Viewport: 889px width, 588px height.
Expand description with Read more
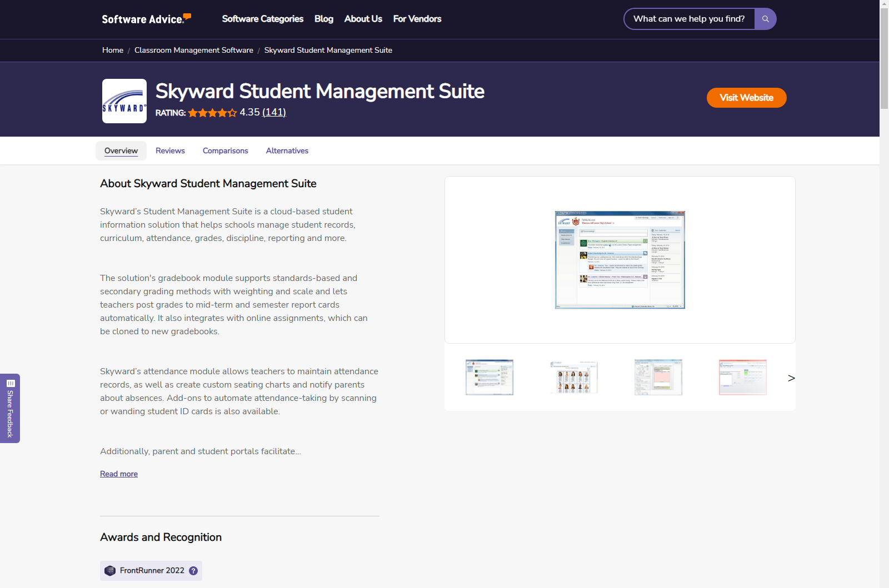coord(119,474)
